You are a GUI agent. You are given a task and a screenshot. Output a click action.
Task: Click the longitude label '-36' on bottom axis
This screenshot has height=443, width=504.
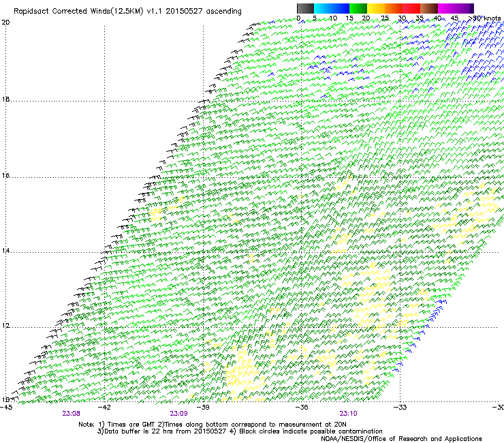[302, 408]
